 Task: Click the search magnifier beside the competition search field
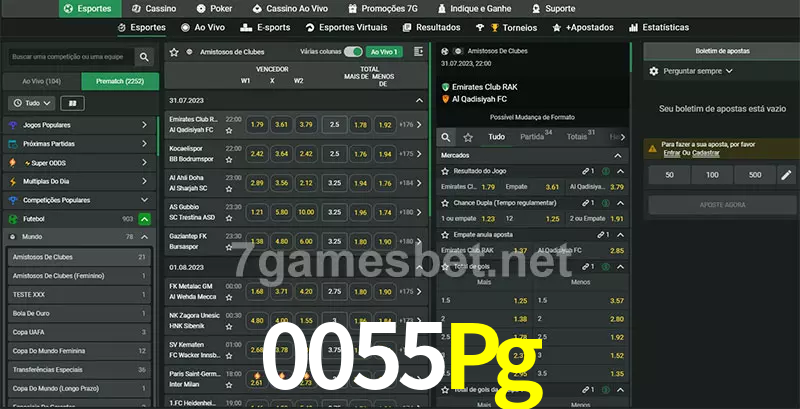146,58
